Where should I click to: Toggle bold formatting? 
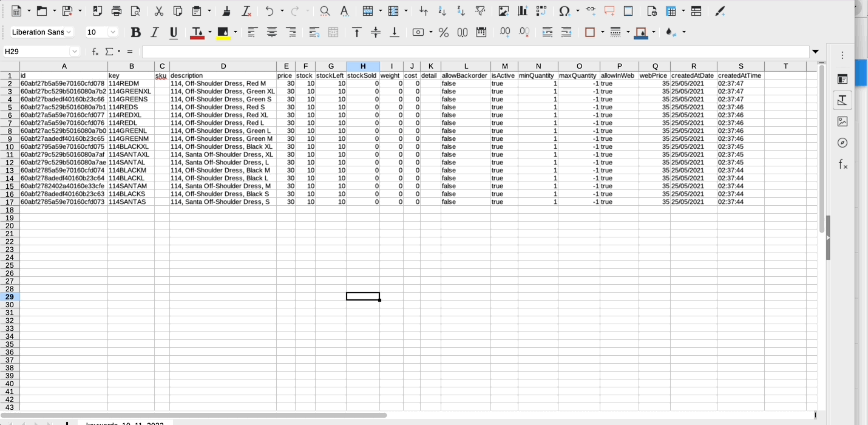(136, 32)
